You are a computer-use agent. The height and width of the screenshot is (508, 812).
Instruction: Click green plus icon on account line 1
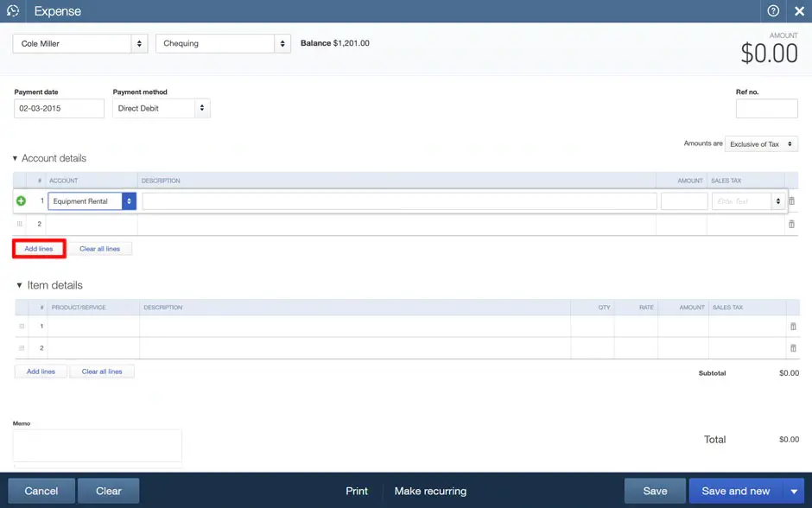click(21, 201)
